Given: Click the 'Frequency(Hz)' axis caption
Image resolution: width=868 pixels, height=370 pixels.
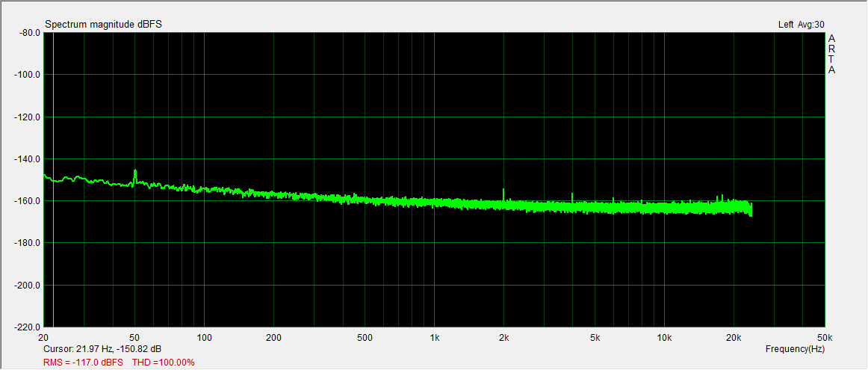Looking at the screenshot, I should tap(795, 349).
